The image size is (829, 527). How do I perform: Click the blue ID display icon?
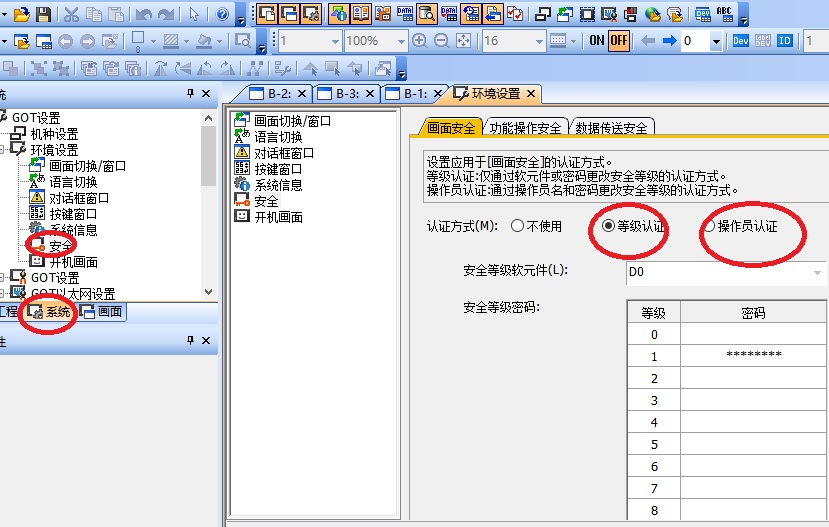tap(785, 41)
